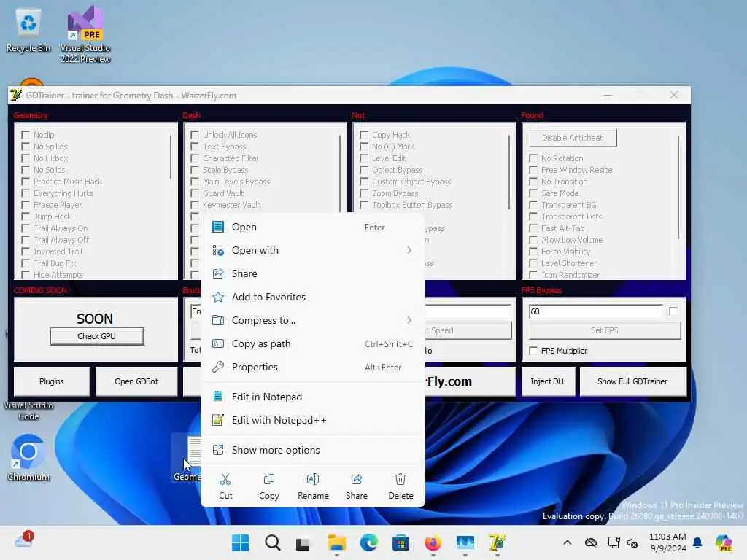Choose Open in context menu
The width and height of the screenshot is (747, 560).
312,227
